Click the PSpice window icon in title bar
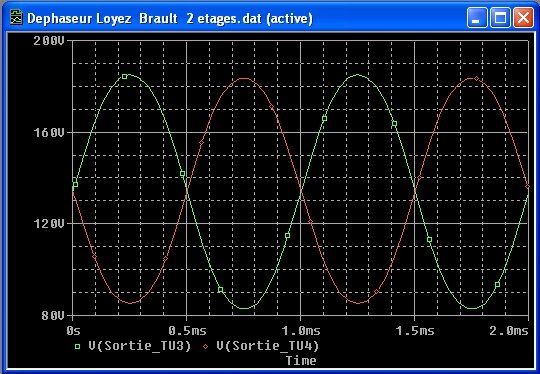 (16, 18)
